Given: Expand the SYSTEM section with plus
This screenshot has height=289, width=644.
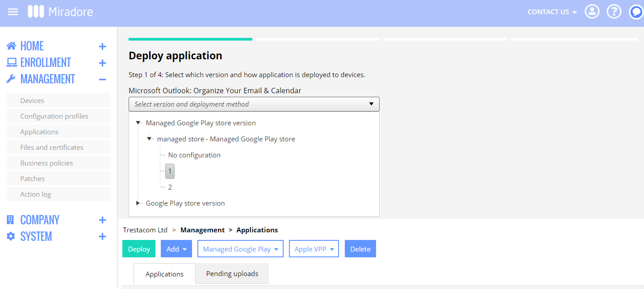Looking at the screenshot, I should (102, 237).
